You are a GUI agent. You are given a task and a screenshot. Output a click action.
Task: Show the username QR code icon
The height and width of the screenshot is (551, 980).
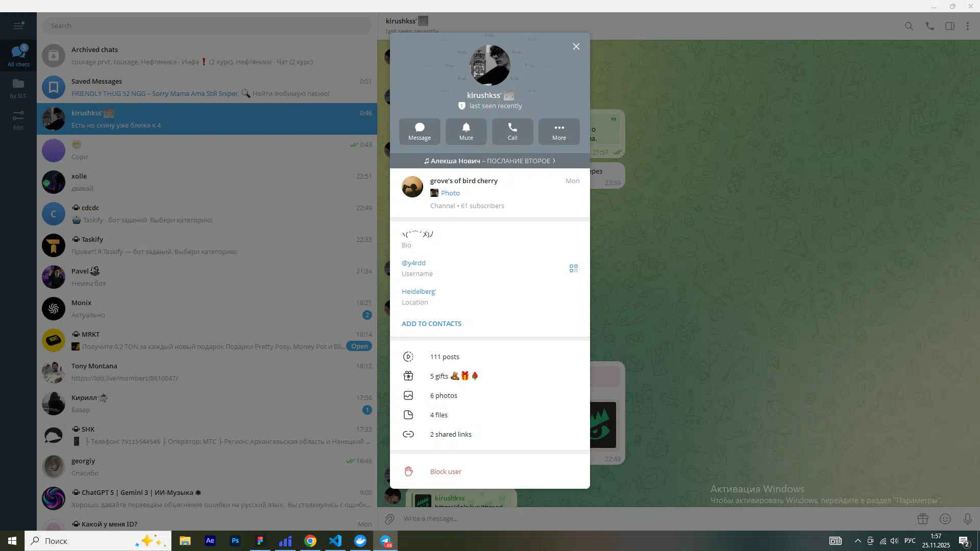(573, 268)
